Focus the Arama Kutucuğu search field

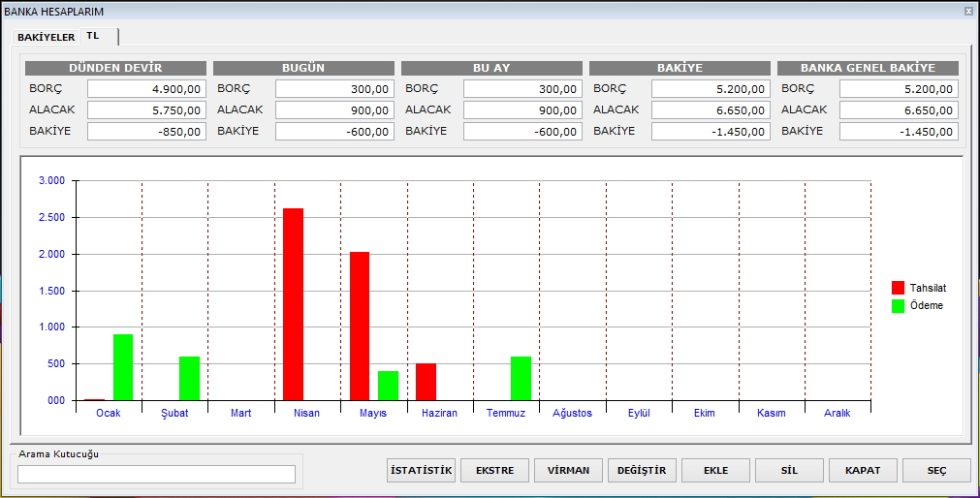[156, 474]
